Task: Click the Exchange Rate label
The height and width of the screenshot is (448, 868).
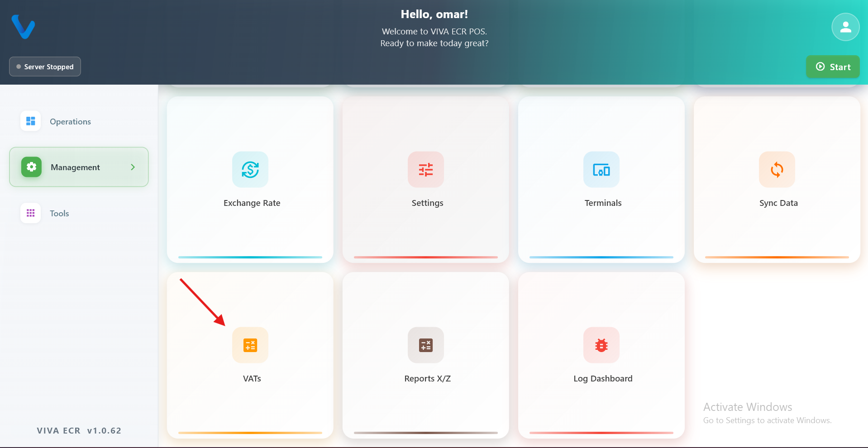Action: pyautogui.click(x=252, y=203)
